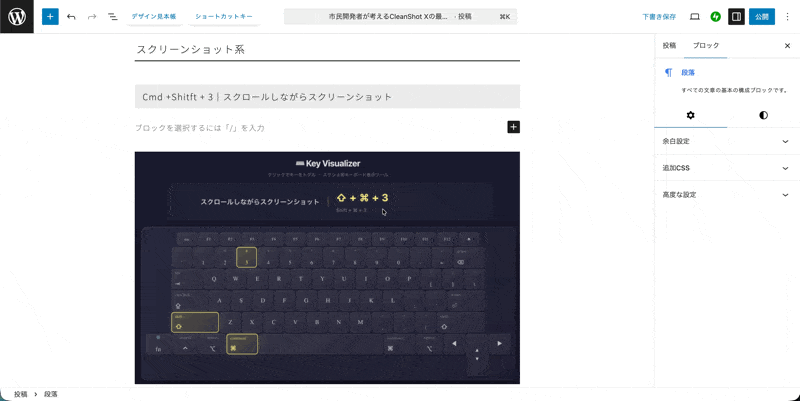Switch to the block styles half-circle tab
The image size is (800, 401).
[x=763, y=115]
